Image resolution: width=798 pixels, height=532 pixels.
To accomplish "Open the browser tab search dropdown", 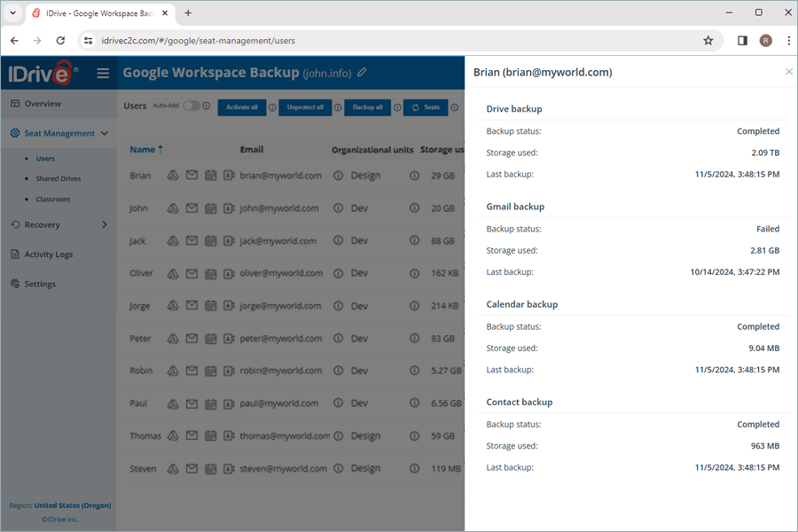I will (x=12, y=13).
